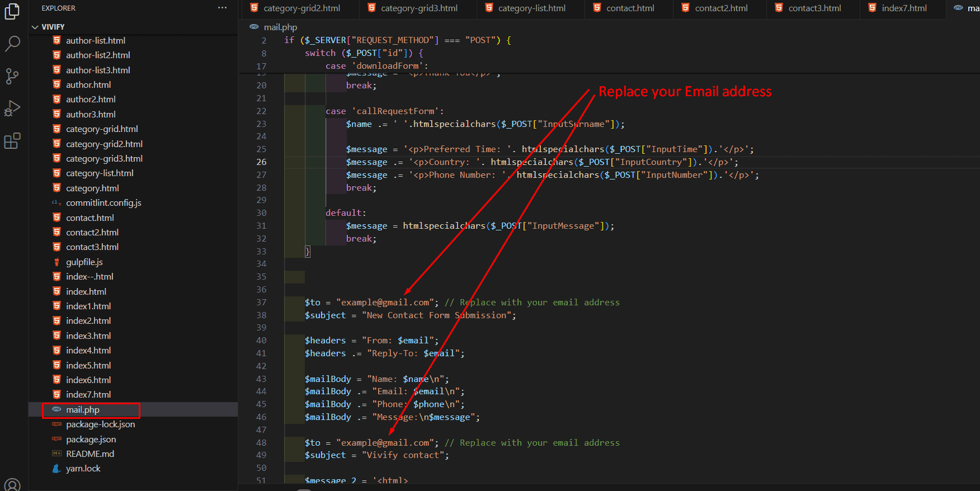Viewport: 980px width, 491px height.
Task: Open category-list.html in the file tree
Action: 100,173
